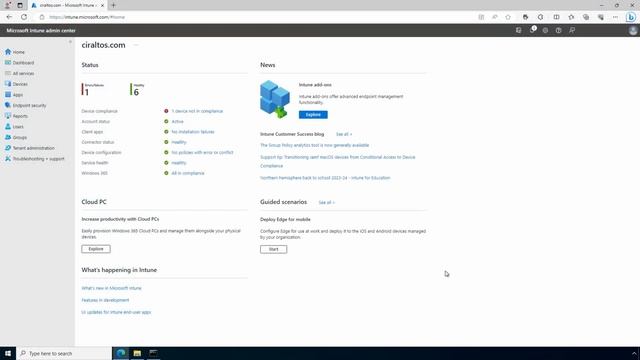Image resolution: width=640 pixels, height=360 pixels.
Task: Open 'See all' for Guided scenarios
Action: tap(327, 202)
